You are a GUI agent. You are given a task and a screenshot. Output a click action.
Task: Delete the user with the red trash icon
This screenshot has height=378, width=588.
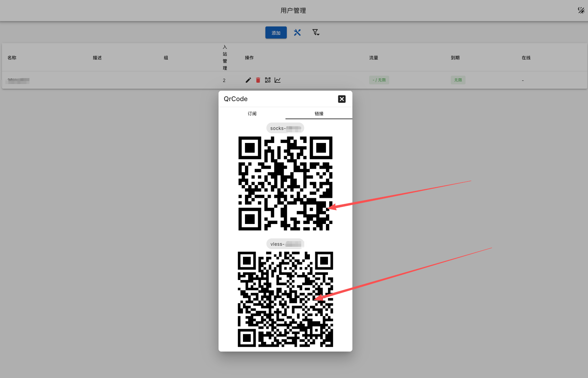coord(258,80)
